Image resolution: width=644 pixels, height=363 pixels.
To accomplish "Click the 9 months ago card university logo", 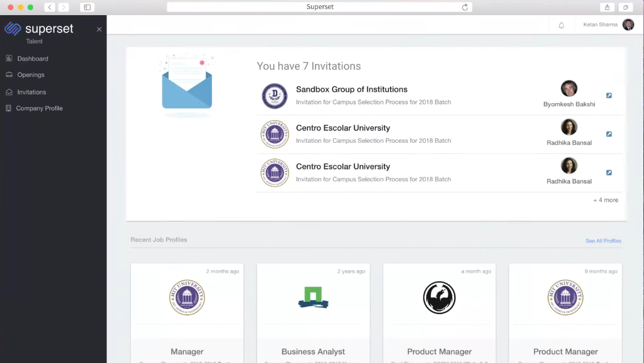I will (x=565, y=298).
